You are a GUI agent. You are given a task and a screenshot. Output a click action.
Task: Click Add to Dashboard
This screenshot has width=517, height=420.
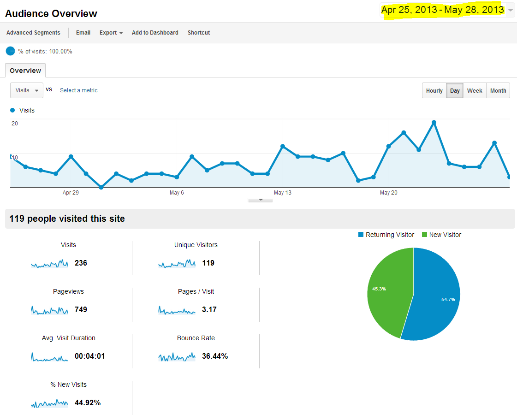(x=155, y=33)
